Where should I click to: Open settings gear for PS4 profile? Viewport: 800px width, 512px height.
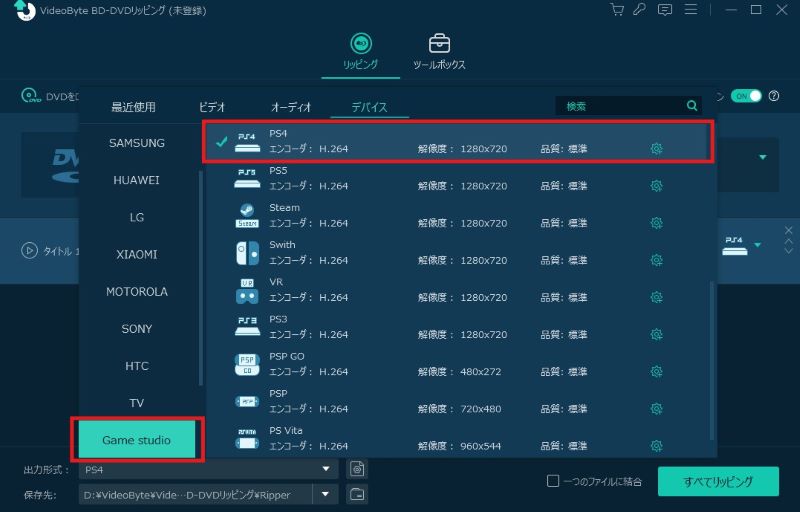(657, 148)
